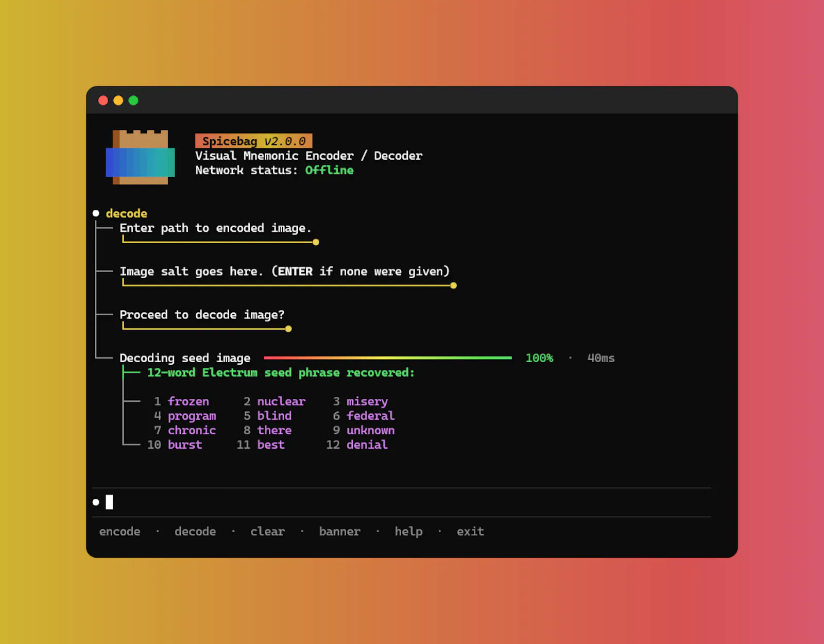Image resolution: width=824 pixels, height=644 pixels.
Task: Click the red close window button
Action: (x=103, y=100)
